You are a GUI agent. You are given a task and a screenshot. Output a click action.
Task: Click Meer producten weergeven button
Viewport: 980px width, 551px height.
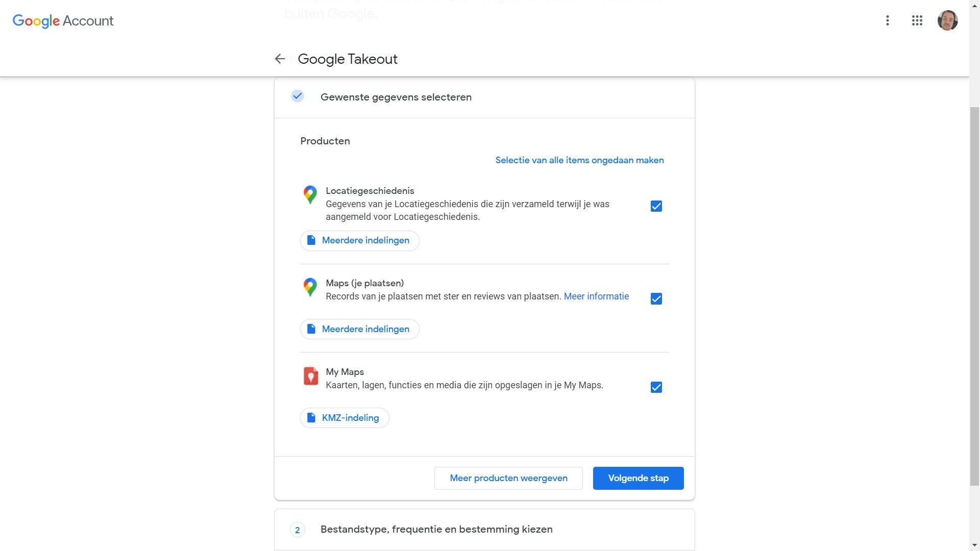(508, 479)
